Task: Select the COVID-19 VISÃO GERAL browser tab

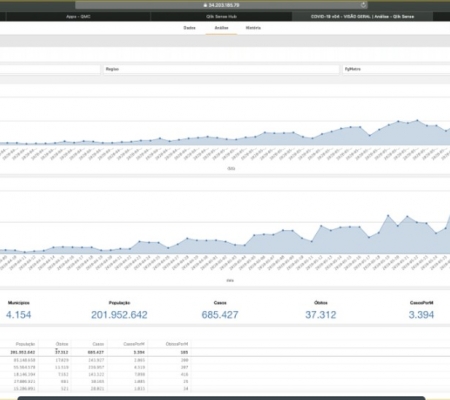Action: pos(362,17)
